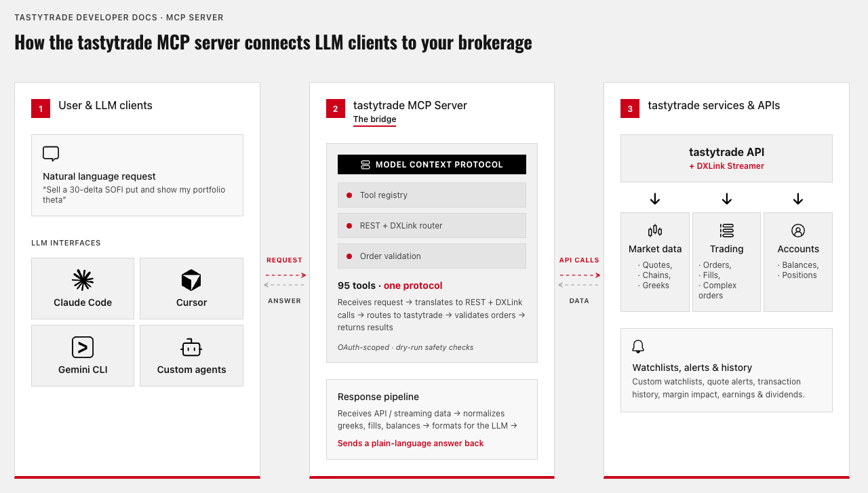Select the Market data candlestick icon

(655, 231)
